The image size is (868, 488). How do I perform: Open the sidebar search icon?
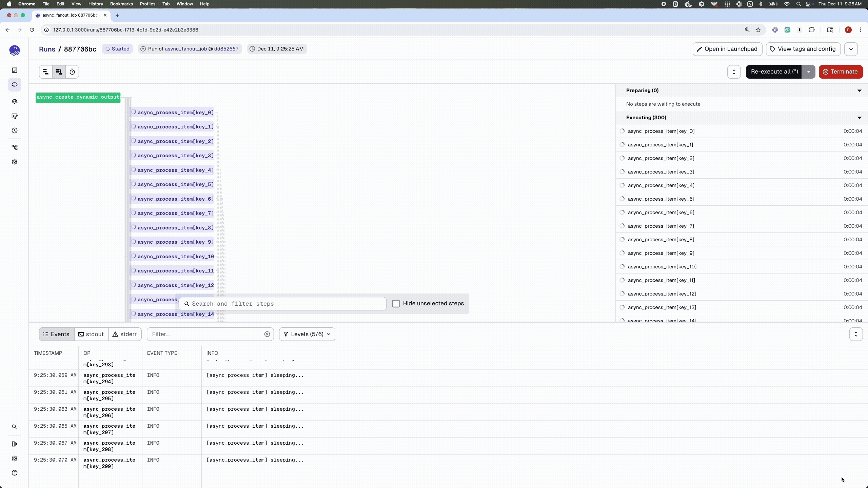click(14, 427)
